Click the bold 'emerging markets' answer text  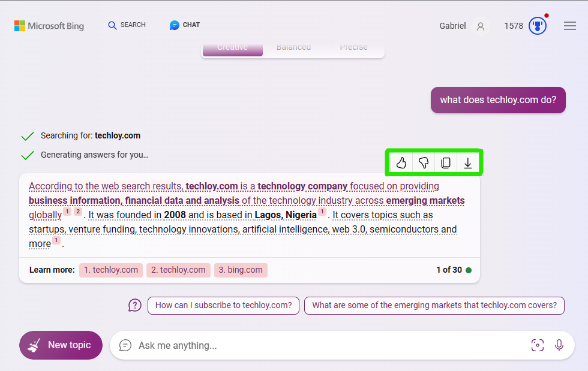point(425,201)
